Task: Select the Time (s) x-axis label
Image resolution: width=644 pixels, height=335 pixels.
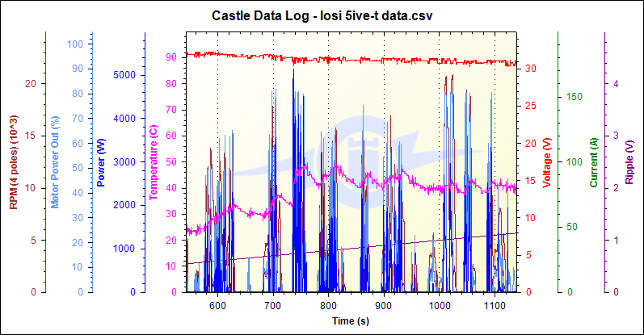Action: [351, 321]
